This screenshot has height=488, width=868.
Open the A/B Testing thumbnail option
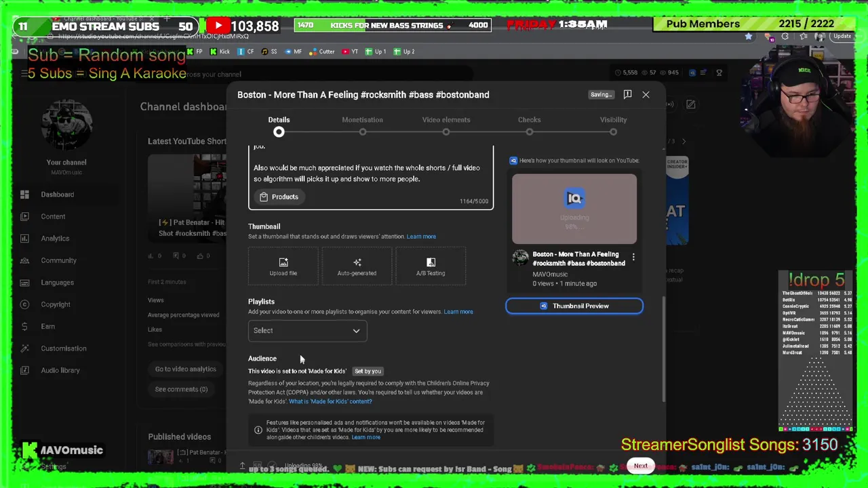(x=431, y=266)
